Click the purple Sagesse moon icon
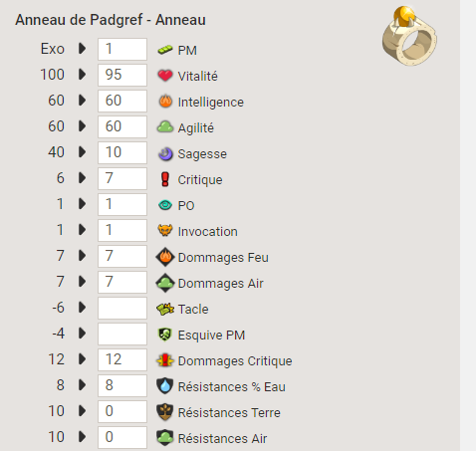This screenshot has height=451, width=476. click(165, 153)
